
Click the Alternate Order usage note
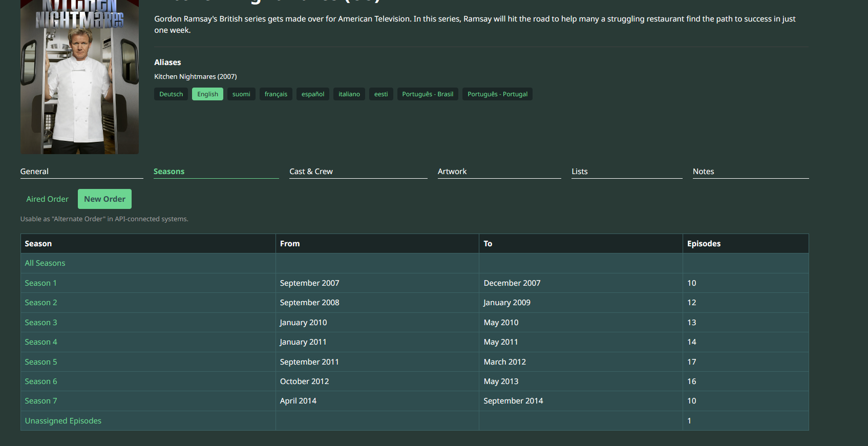[x=104, y=219]
